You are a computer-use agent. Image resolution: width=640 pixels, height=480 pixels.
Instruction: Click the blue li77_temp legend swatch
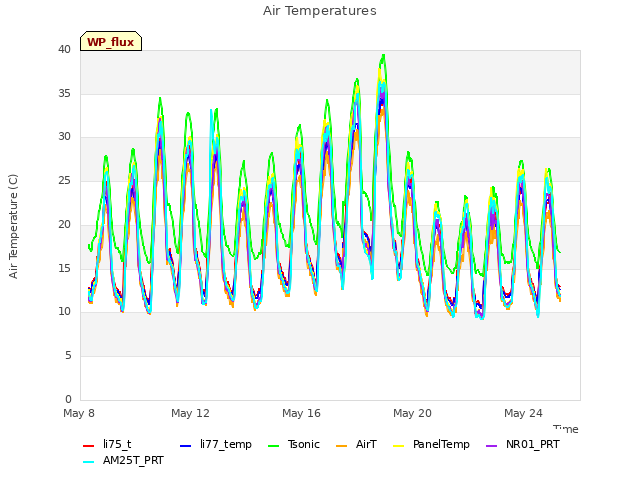coord(186,446)
